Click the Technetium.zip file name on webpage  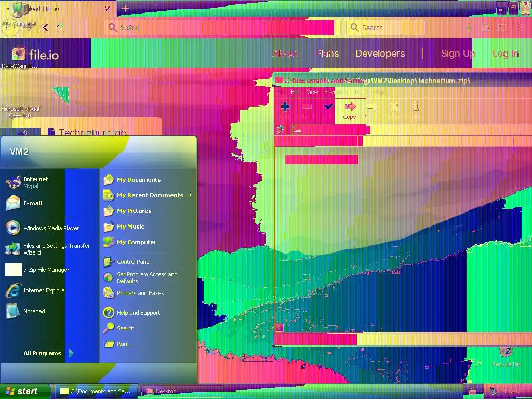tap(92, 132)
